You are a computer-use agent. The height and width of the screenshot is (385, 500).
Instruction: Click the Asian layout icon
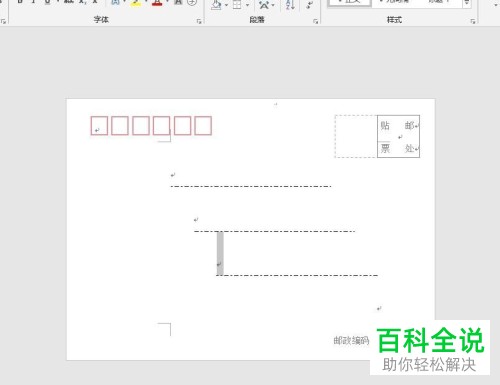pos(264,4)
